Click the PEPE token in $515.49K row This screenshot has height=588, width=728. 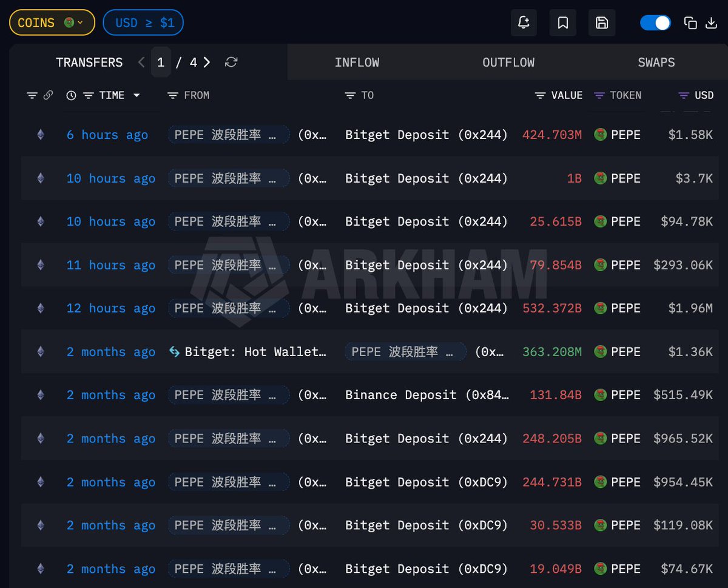pos(618,395)
